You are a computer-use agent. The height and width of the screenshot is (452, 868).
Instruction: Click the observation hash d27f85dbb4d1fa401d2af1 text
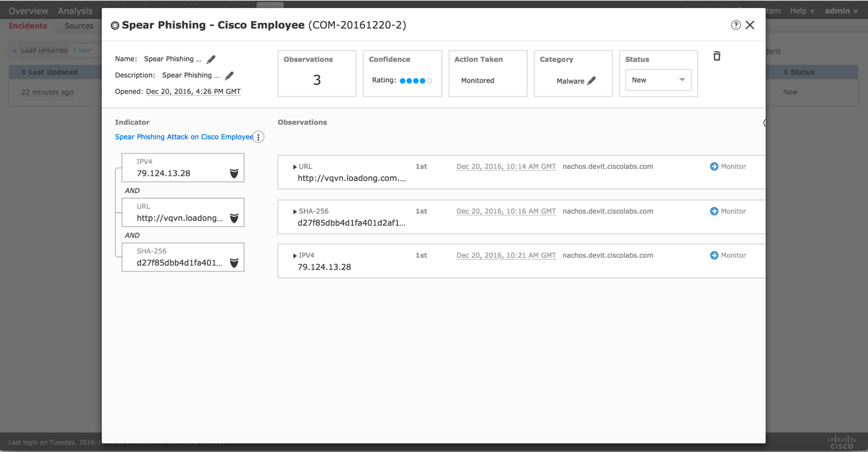[352, 223]
